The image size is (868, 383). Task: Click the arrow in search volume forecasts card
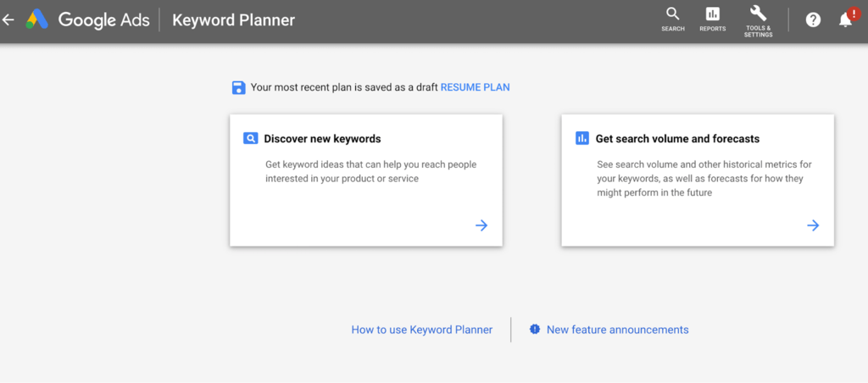(x=813, y=225)
